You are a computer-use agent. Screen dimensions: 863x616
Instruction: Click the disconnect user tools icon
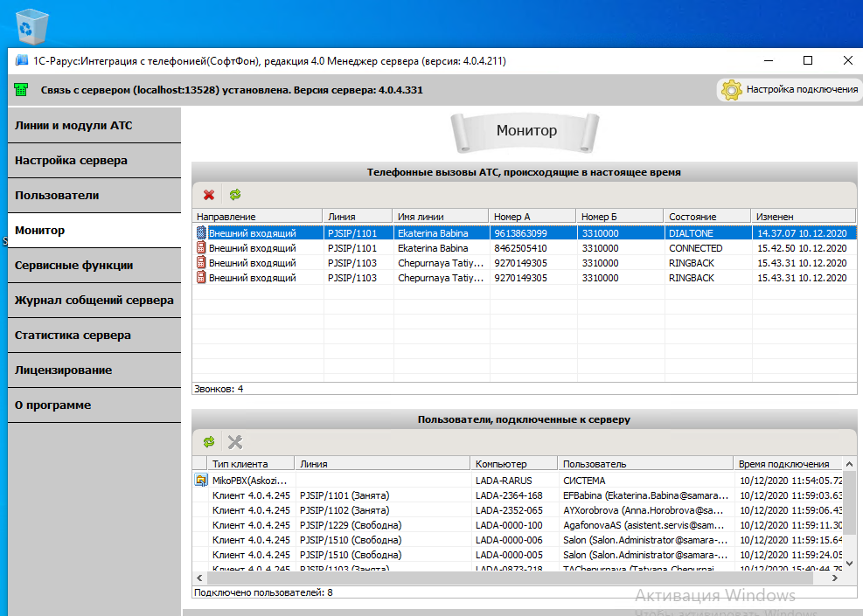point(235,441)
